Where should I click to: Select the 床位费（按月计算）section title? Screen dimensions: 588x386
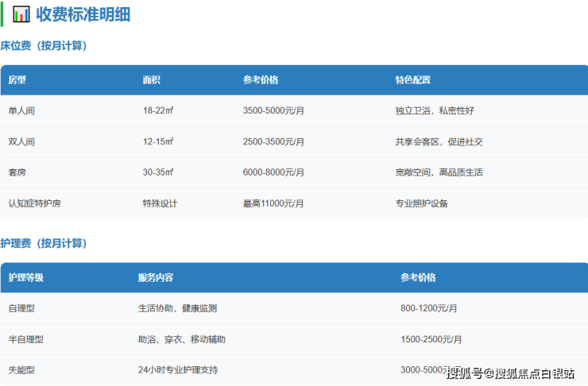44,46
